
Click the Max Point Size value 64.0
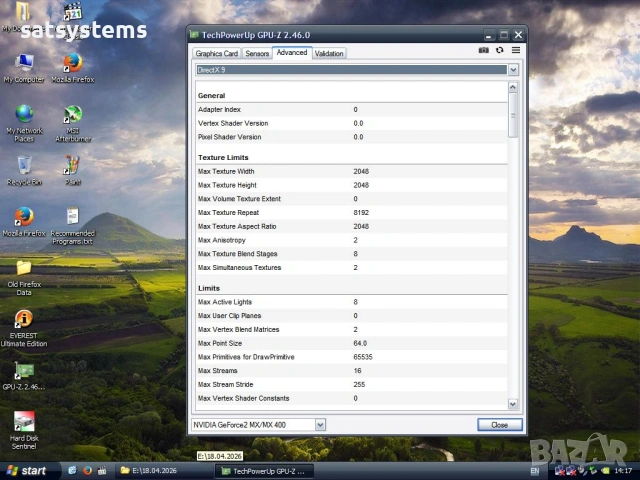[x=360, y=343]
